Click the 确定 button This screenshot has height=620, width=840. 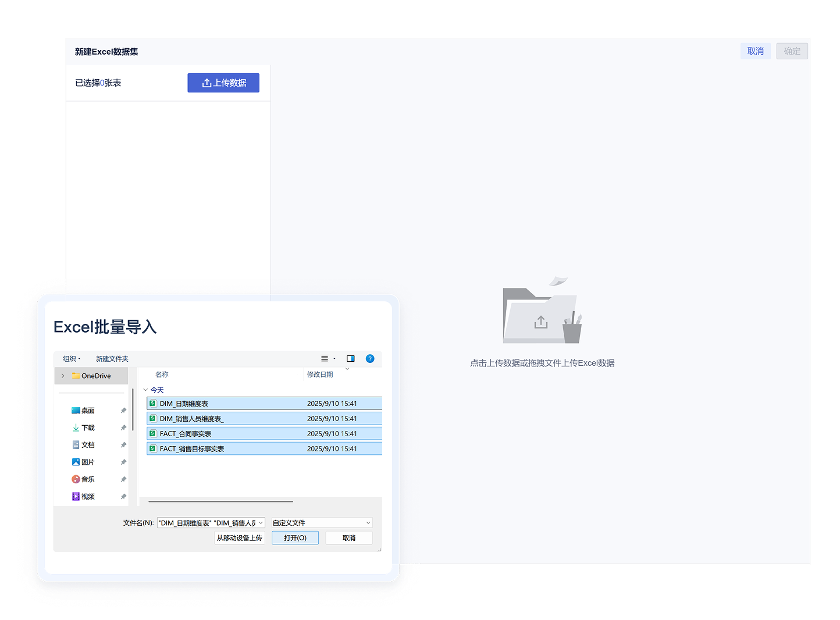[x=792, y=51]
